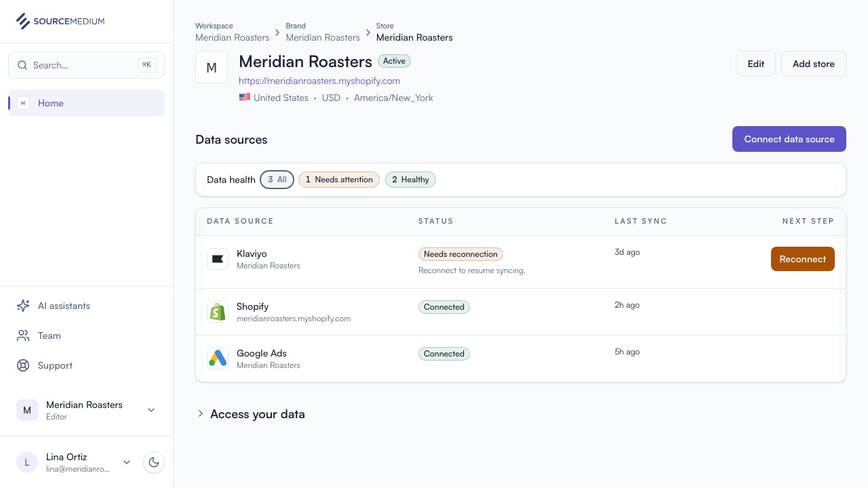Click the Status column header
868x488 pixels.
[x=436, y=221]
